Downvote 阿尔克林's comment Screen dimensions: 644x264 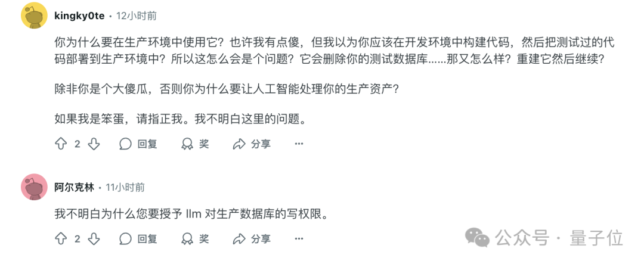(94, 239)
